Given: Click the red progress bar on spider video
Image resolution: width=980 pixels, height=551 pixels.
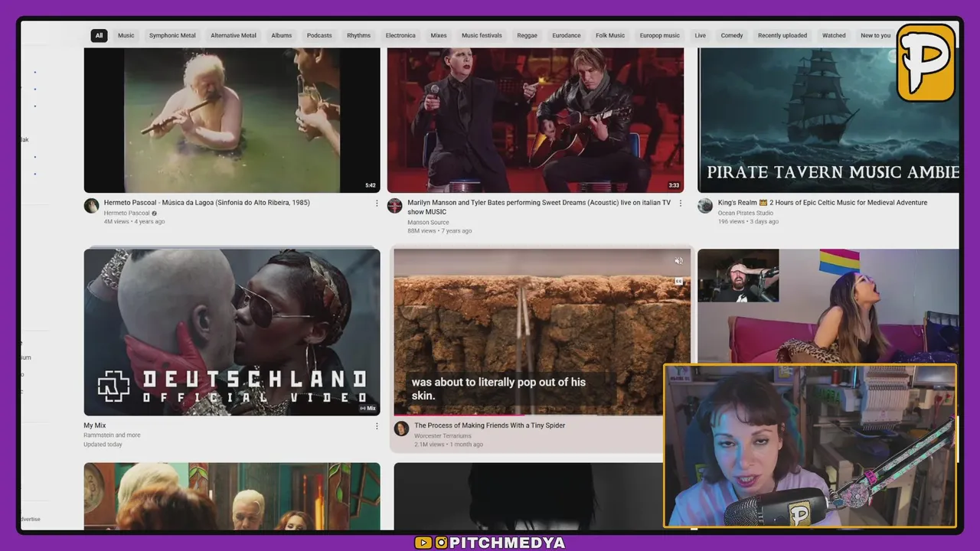Looking at the screenshot, I should click(x=459, y=415).
